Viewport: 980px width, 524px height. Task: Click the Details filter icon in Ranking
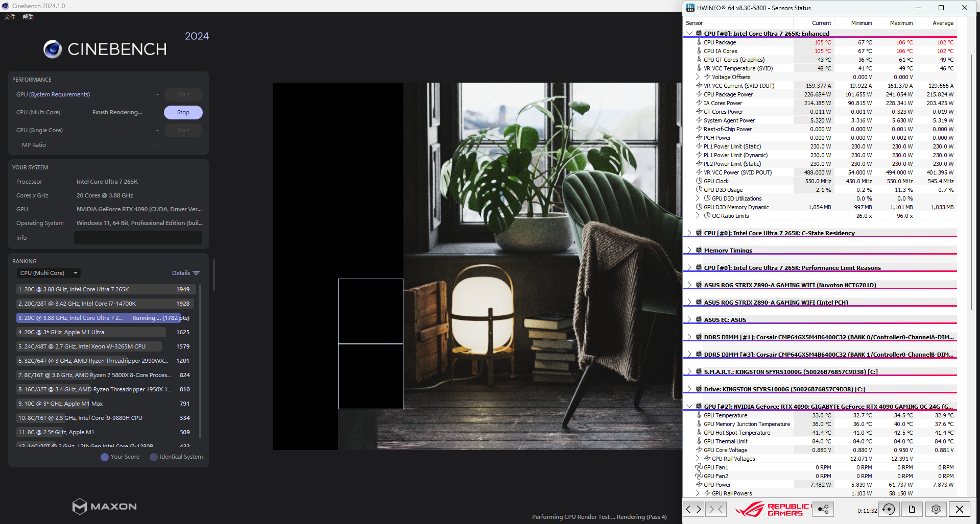click(197, 273)
